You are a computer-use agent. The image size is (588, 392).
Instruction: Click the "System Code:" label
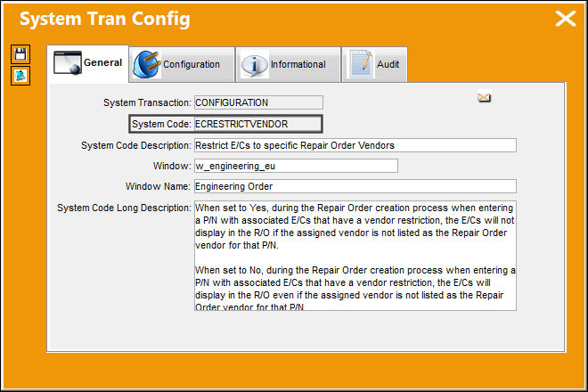[161, 124]
